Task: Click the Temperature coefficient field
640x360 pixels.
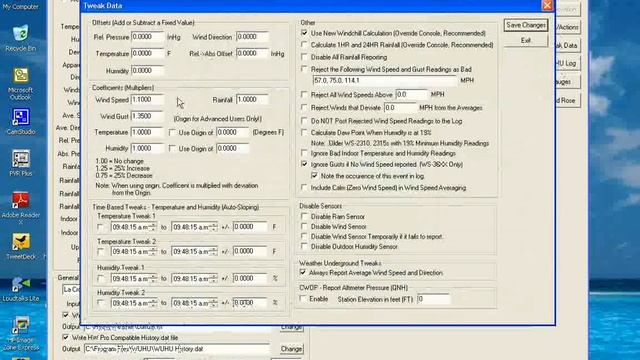Action: point(147,133)
